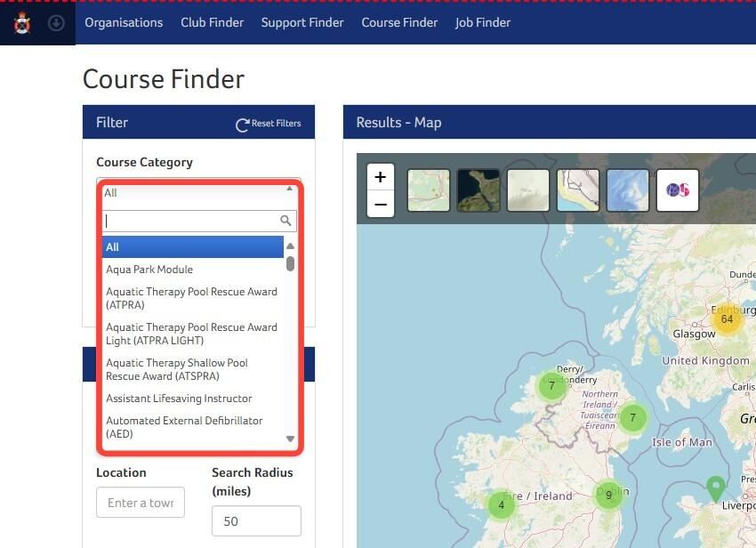The image size is (756, 548).
Task: Click the lifesaving society crest logo
Action: coord(22,22)
